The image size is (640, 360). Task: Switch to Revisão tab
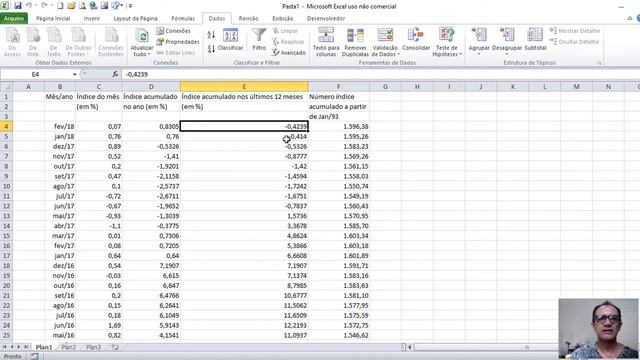click(x=248, y=18)
